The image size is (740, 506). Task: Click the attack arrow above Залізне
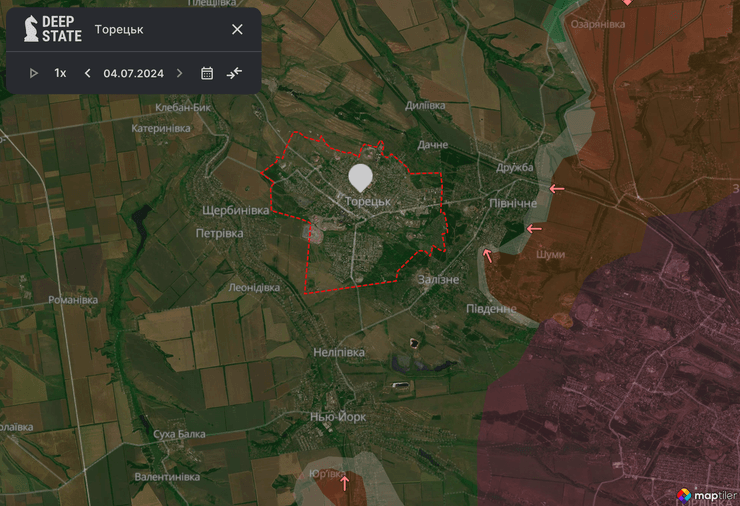[487, 255]
